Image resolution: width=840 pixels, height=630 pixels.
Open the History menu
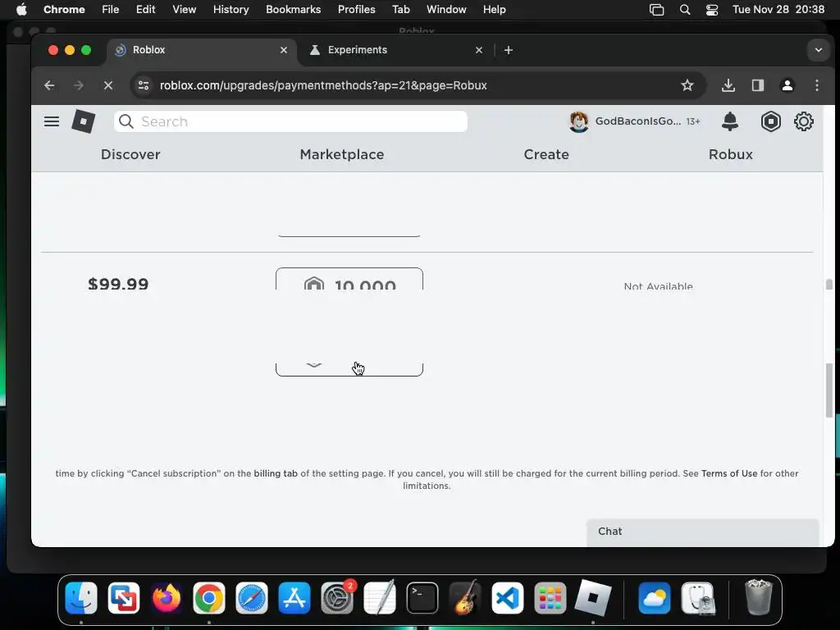click(231, 9)
